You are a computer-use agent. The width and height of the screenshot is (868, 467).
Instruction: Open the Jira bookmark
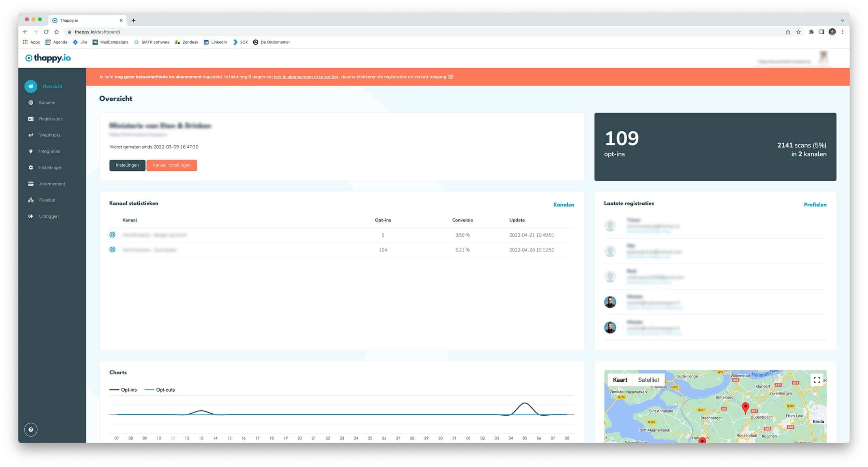tap(80, 42)
